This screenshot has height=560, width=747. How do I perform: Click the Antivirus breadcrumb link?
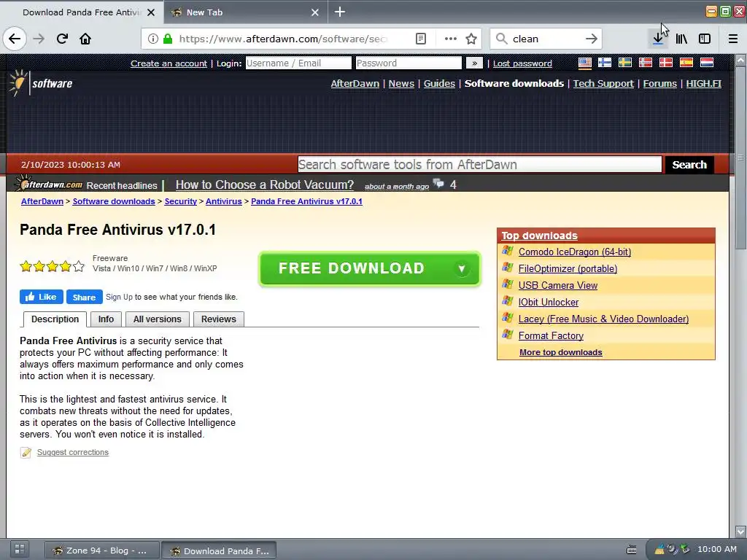click(x=223, y=201)
